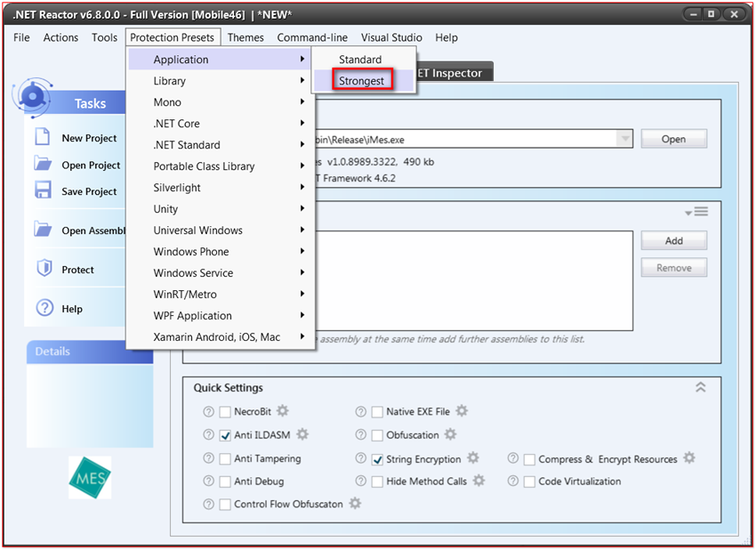
Task: Click help icon next to Native EXE File
Action: tap(360, 411)
